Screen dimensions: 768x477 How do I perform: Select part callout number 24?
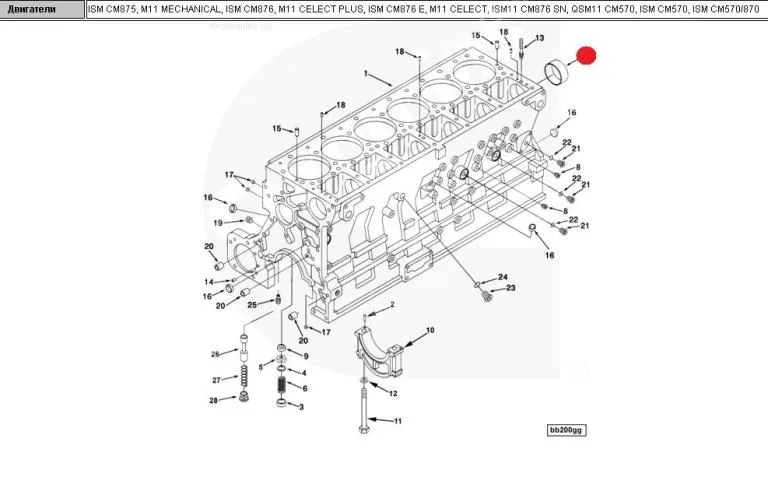pos(503,276)
